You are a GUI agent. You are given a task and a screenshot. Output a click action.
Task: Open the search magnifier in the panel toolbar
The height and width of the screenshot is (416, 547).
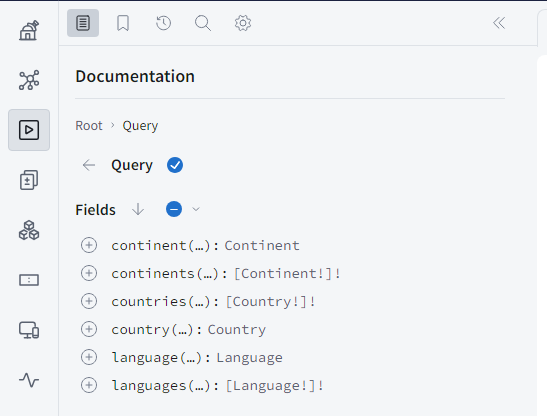pyautogui.click(x=203, y=23)
